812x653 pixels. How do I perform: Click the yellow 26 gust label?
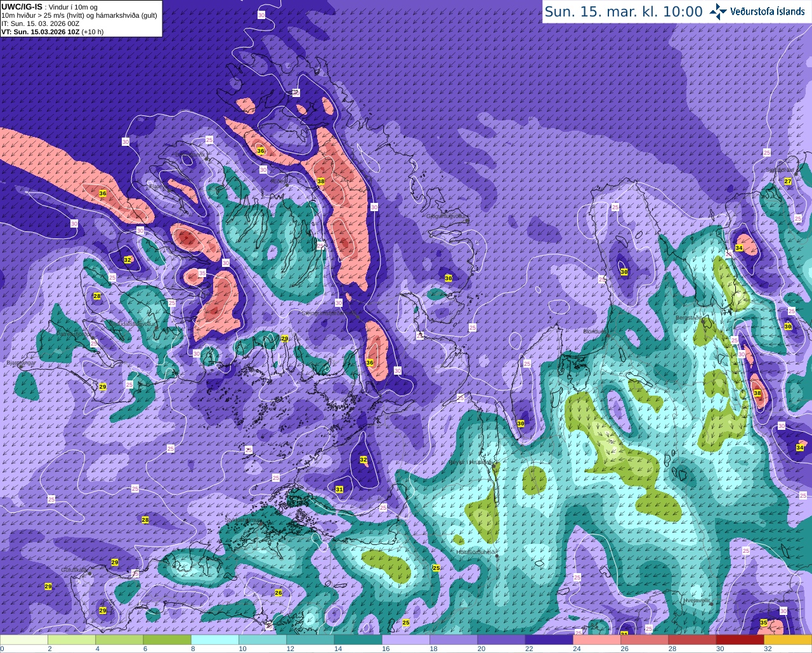(x=278, y=593)
